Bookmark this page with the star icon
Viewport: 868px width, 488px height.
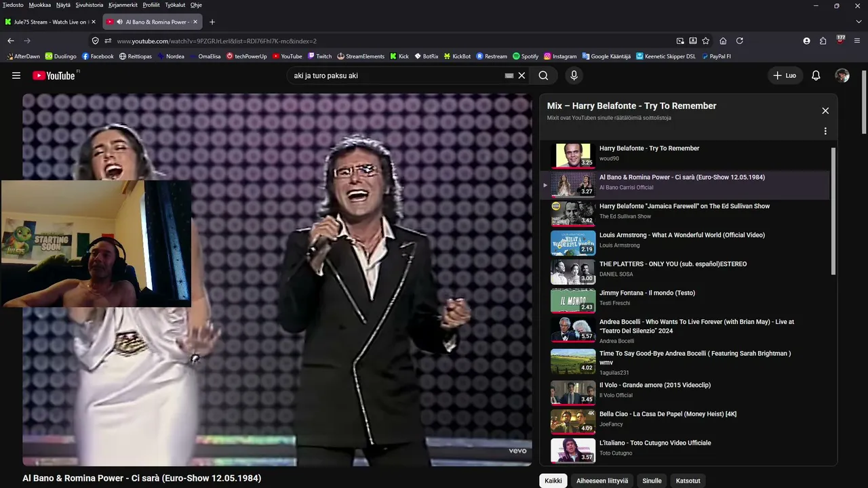tap(706, 41)
